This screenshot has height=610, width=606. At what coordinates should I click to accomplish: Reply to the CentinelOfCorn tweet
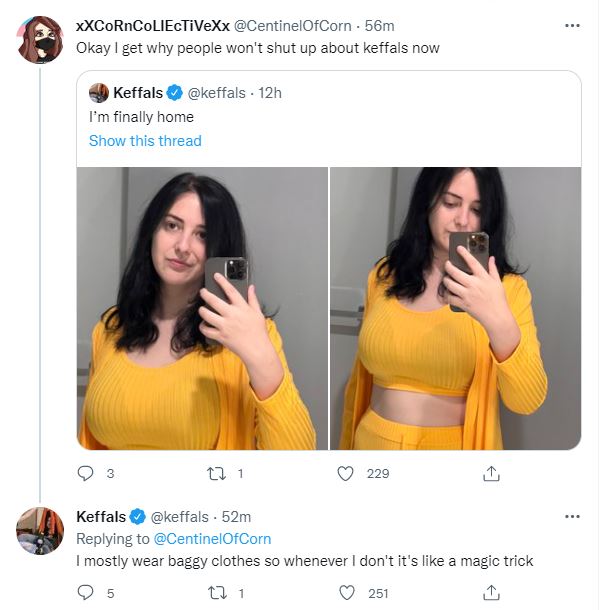click(85, 473)
